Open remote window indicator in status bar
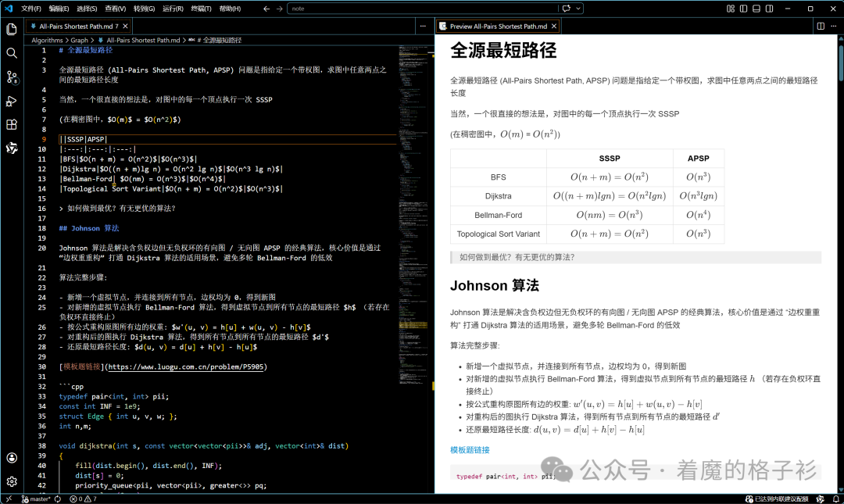This screenshot has height=504, width=844. [x=9, y=499]
